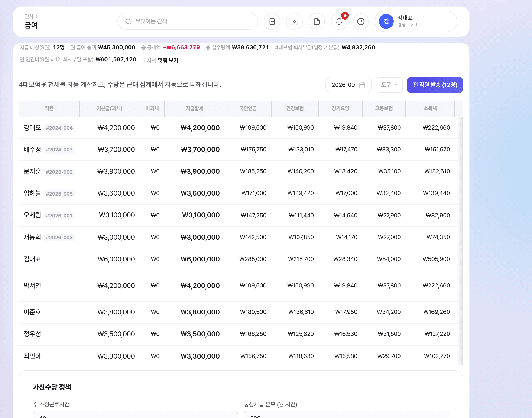Screen dimensions: 532x418
Task: Open the document icon in header
Action: pyautogui.click(x=317, y=22)
